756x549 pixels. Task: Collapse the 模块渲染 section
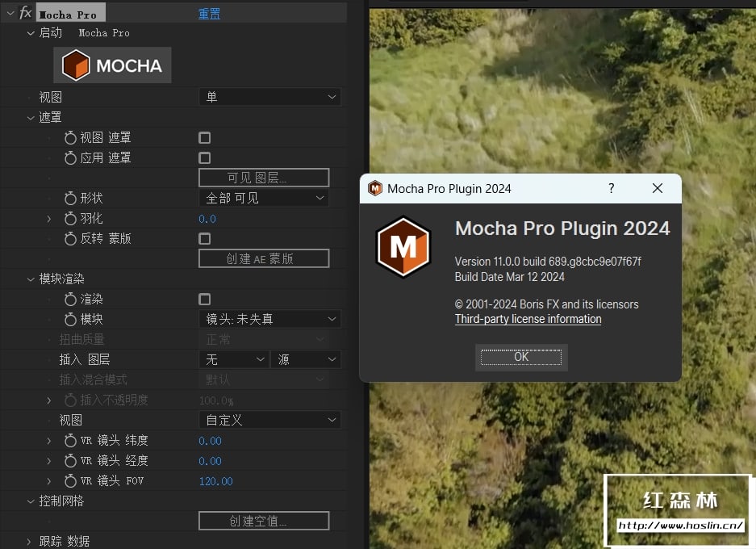pos(31,279)
